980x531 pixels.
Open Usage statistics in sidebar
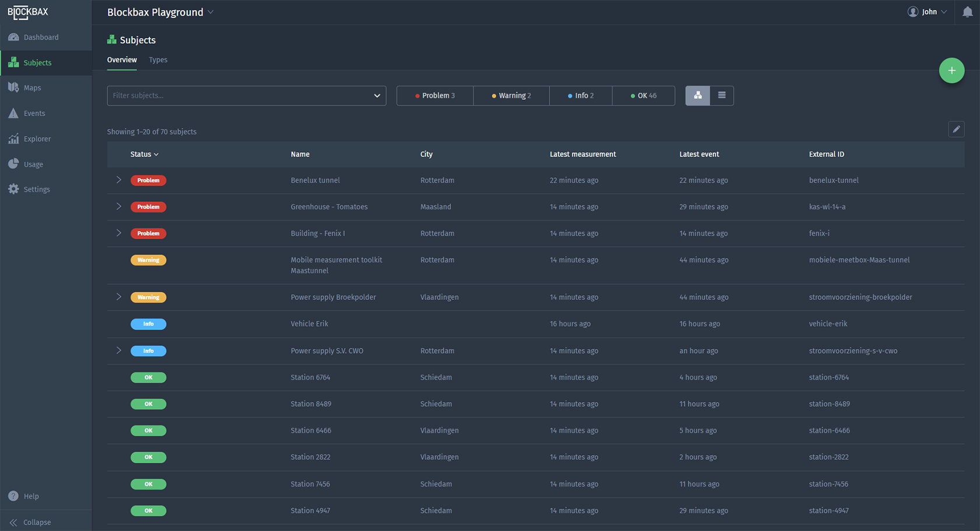click(x=33, y=165)
